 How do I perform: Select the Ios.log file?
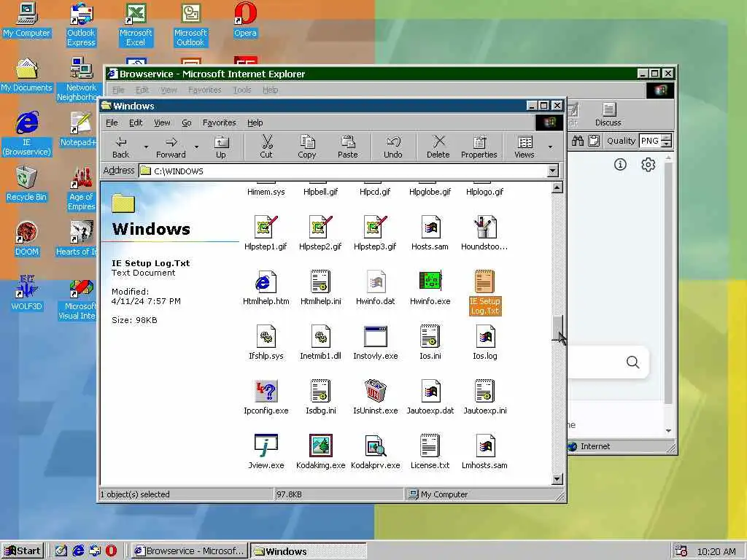[x=485, y=343]
